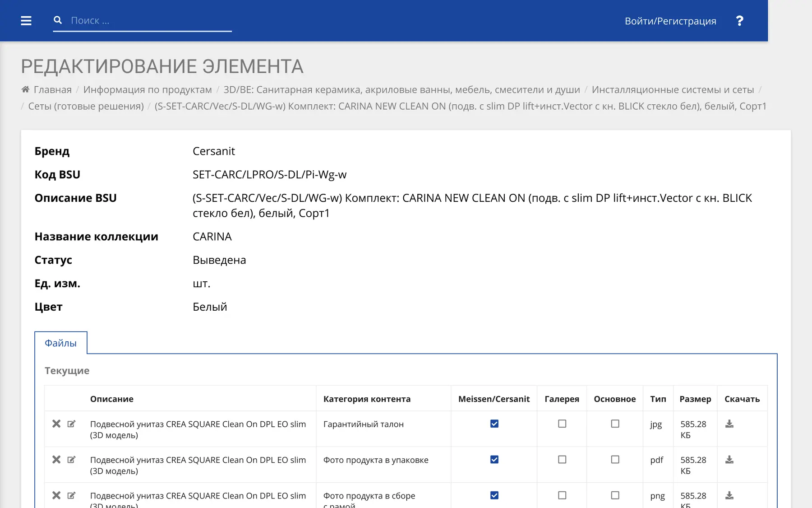Click the home icon in breadcrumbs
This screenshot has height=508, width=812.
pyautogui.click(x=25, y=89)
